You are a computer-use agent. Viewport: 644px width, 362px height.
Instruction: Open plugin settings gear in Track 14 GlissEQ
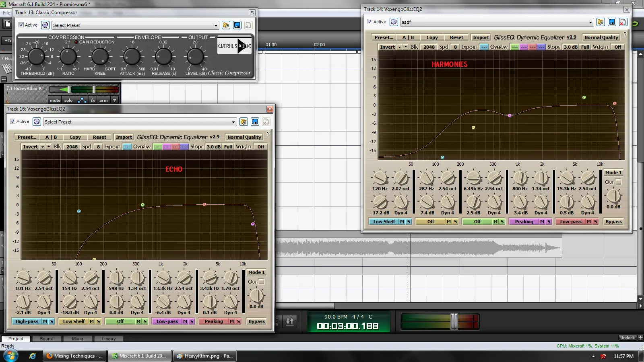[x=394, y=22]
